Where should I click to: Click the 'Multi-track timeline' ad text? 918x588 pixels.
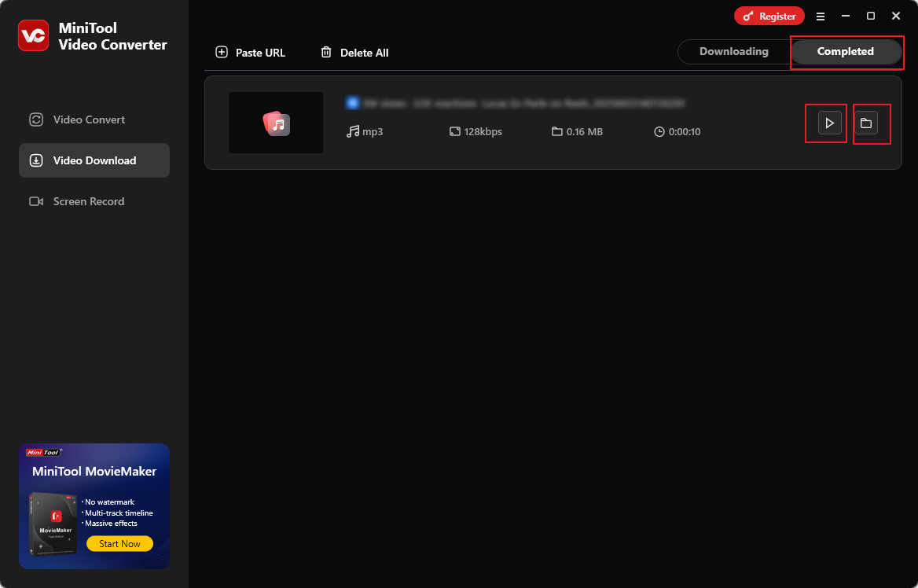point(117,513)
